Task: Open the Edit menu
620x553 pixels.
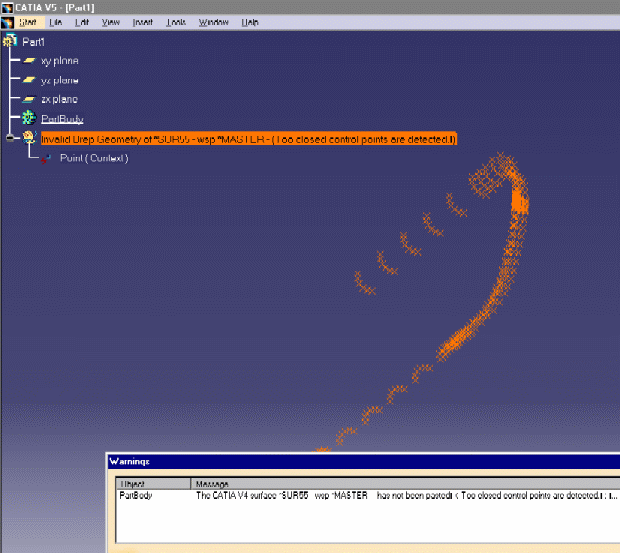Action: click(82, 22)
